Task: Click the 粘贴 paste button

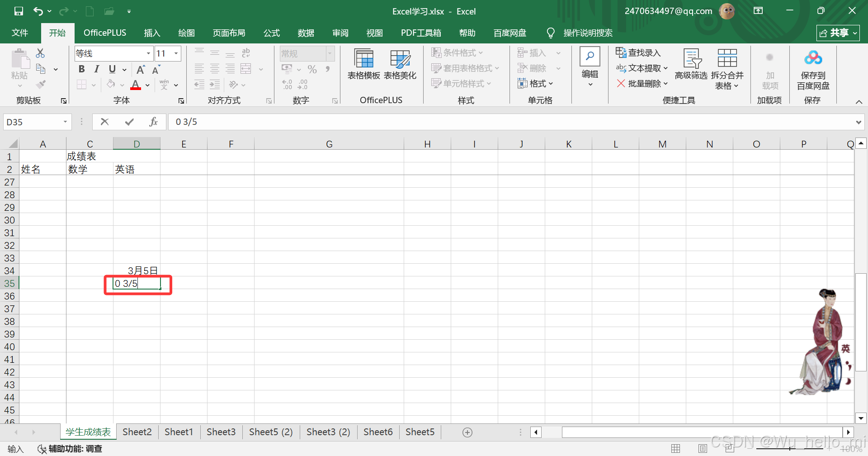Action: pos(19,68)
